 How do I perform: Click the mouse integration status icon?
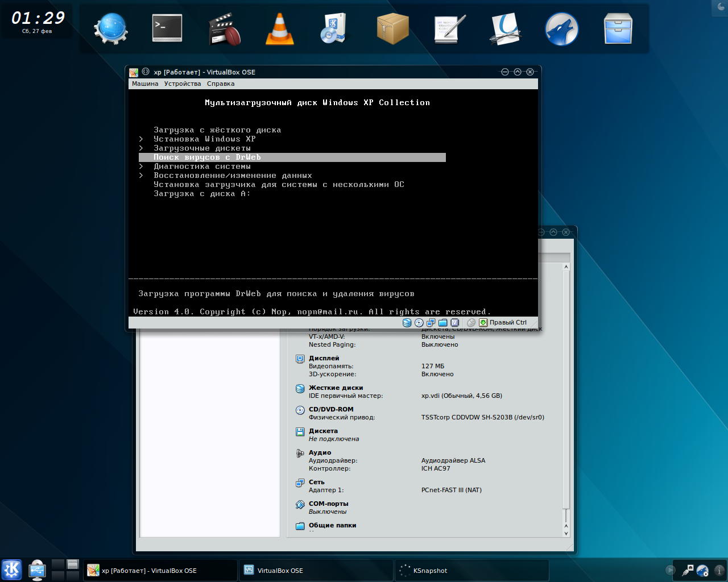pyautogui.click(x=471, y=322)
